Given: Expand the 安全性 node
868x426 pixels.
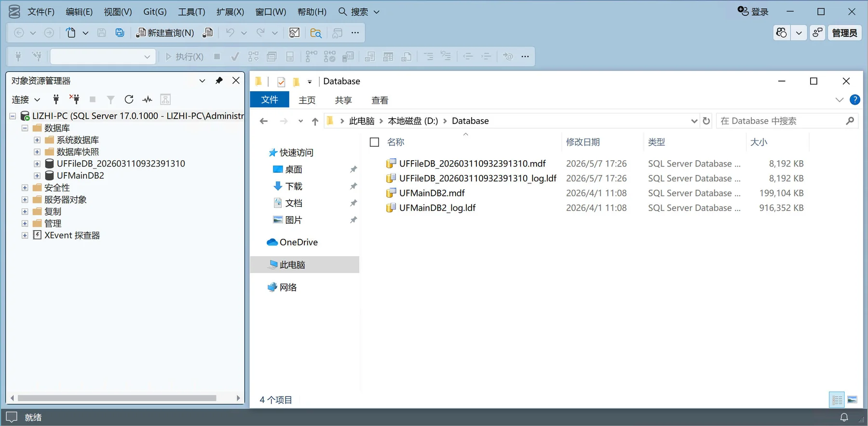Looking at the screenshot, I should pos(25,188).
